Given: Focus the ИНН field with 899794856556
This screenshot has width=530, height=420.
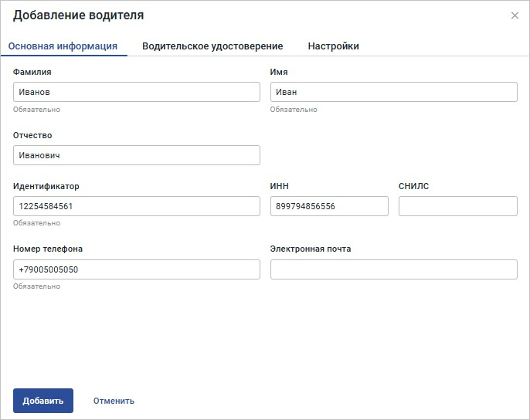Looking at the screenshot, I should [x=329, y=206].
